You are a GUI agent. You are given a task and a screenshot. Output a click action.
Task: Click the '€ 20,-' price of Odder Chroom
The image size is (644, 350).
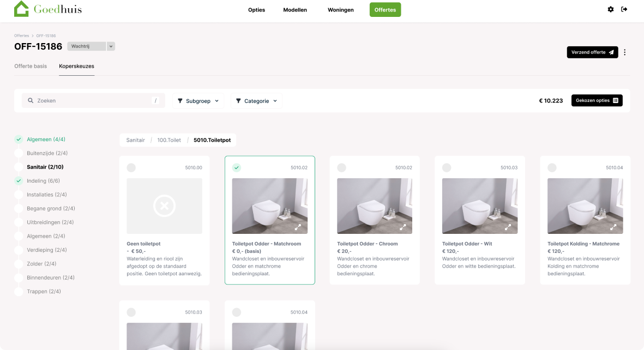(344, 251)
